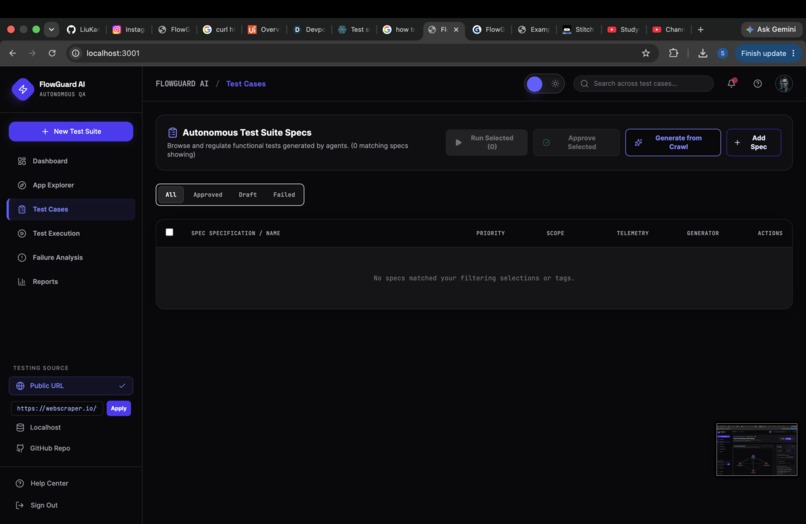This screenshot has width=806, height=524.
Task: Open browser extensions puzzle icon
Action: point(673,53)
